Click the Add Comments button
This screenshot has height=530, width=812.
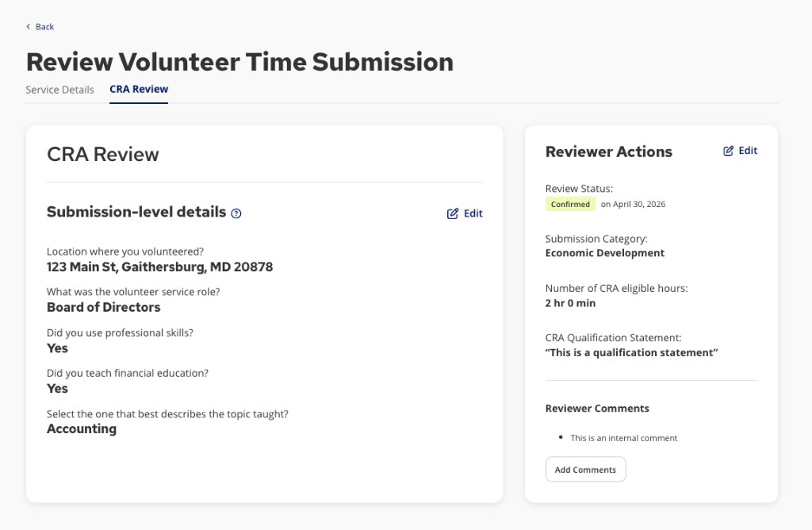(x=585, y=470)
